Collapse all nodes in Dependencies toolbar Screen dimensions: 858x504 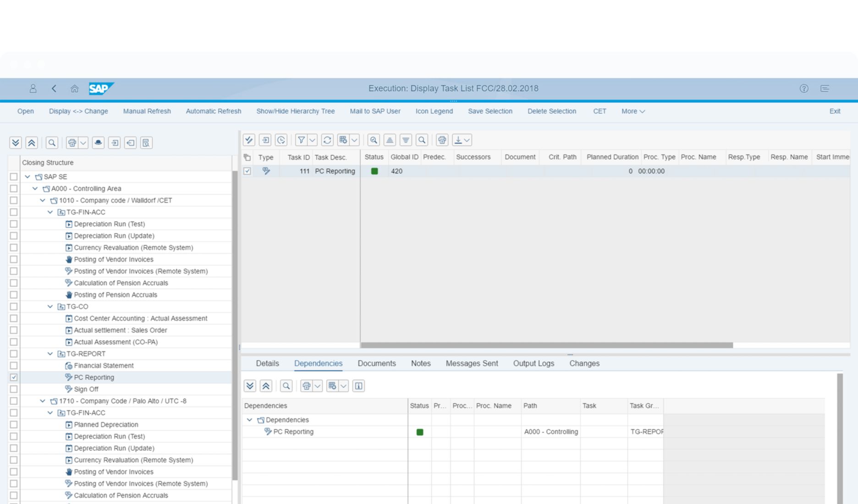266,386
